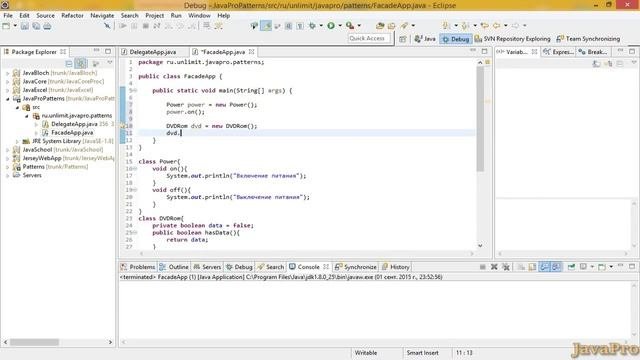Open the Debug launch dropdown arrow
640x360 pixels.
point(321,26)
